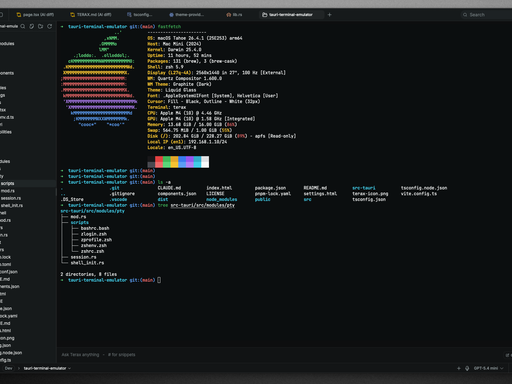The width and height of the screenshot is (512, 384).
Task: Click 'zshrc.zsh' in tree output
Action: click(x=92, y=251)
